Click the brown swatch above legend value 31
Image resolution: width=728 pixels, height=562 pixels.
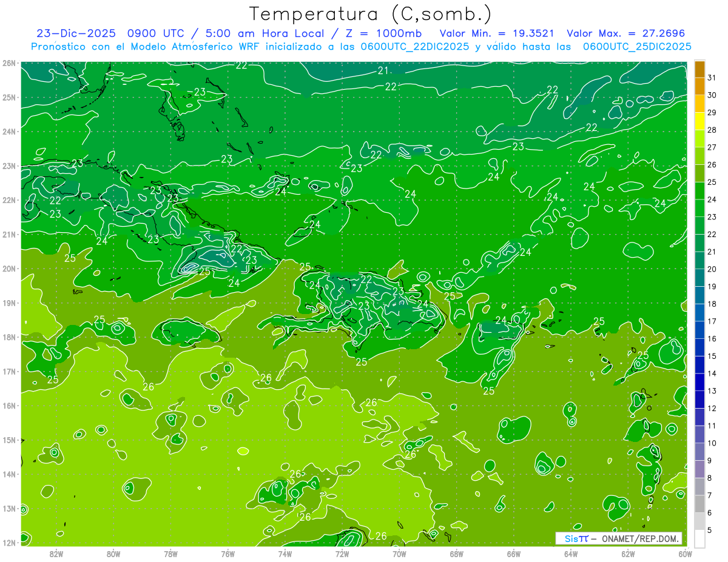699,69
